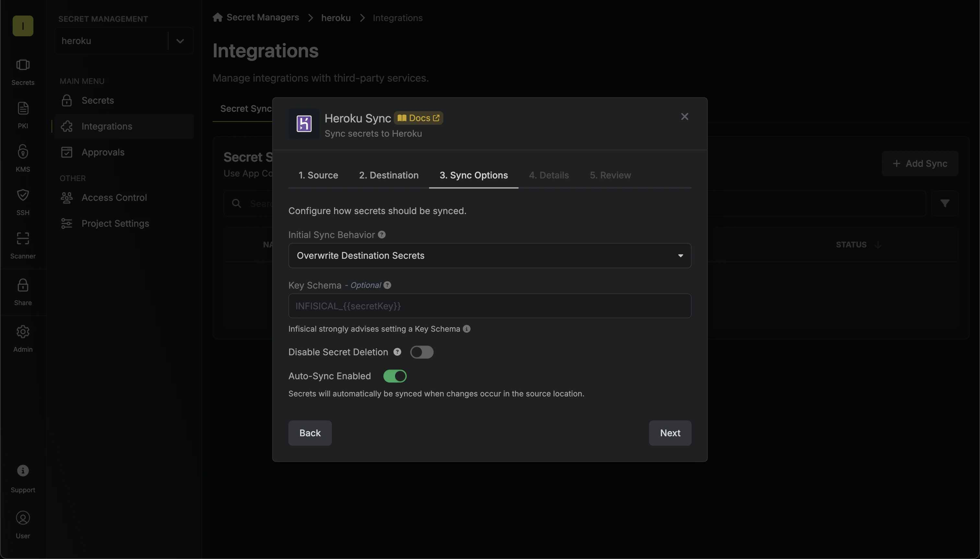Expand the heroku project selector chevron
Screen dimensions: 980x559
180,41
